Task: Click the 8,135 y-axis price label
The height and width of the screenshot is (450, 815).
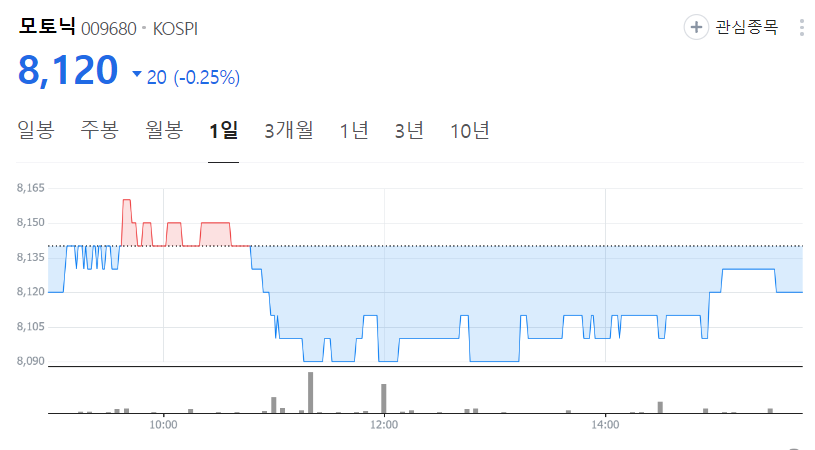Action: tap(31, 257)
